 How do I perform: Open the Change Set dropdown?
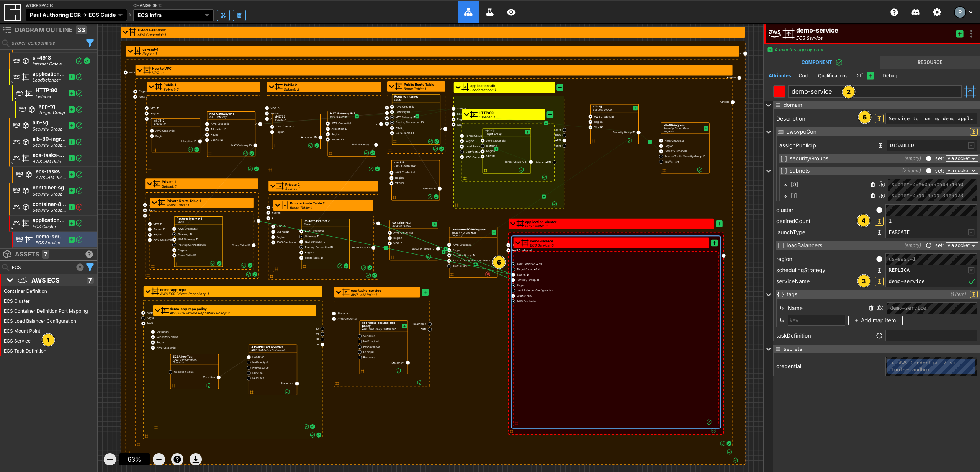pos(173,15)
